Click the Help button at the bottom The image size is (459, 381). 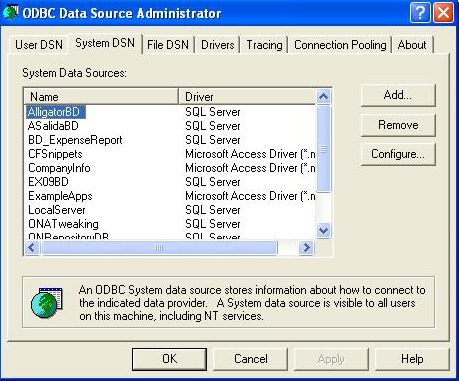(412, 359)
